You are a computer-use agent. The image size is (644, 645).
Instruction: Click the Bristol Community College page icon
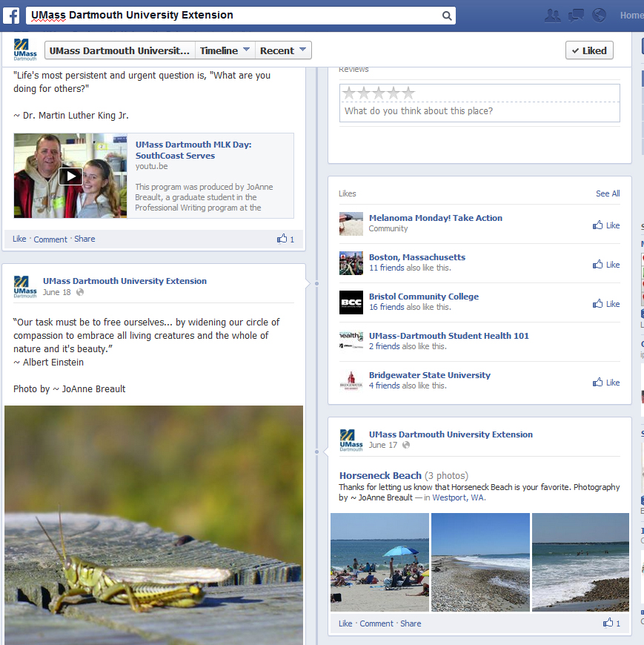(351, 302)
